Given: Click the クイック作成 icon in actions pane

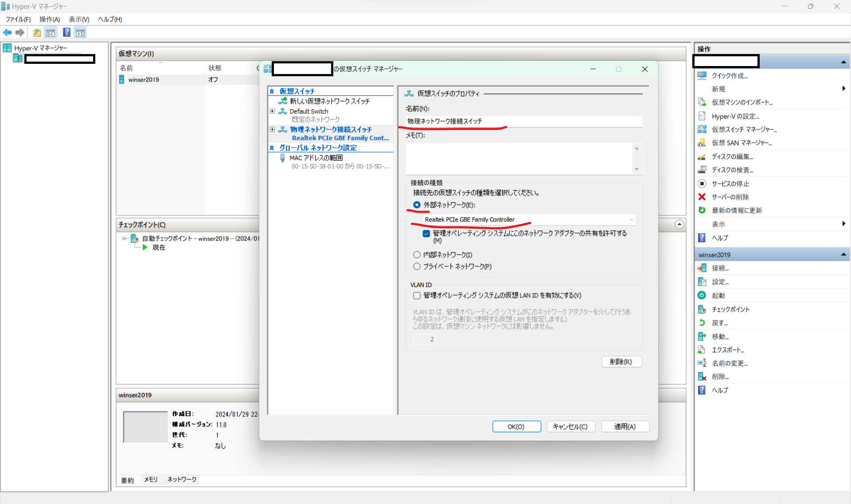Looking at the screenshot, I should tap(702, 76).
